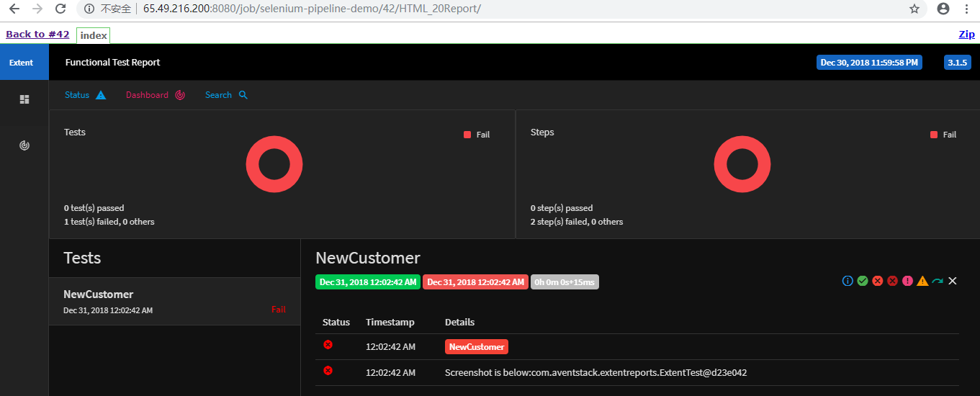Go back using the browser back arrow
The image size is (980, 396).
(x=14, y=9)
